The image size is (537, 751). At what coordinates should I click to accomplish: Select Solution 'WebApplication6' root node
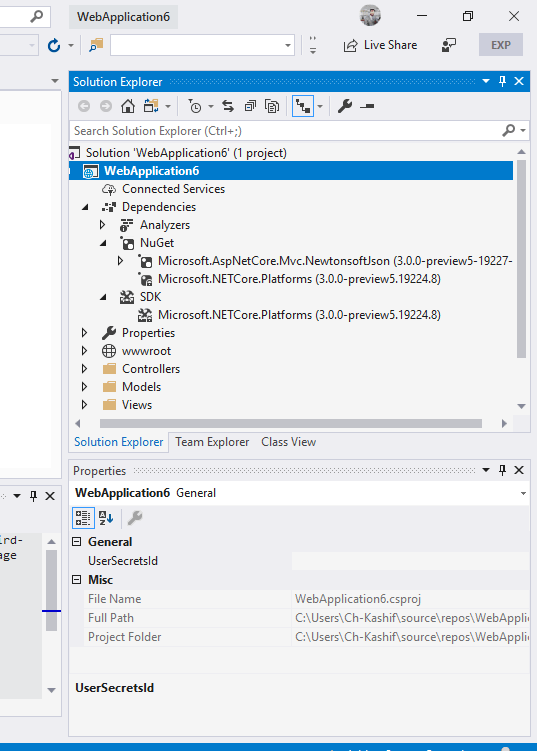(186, 153)
